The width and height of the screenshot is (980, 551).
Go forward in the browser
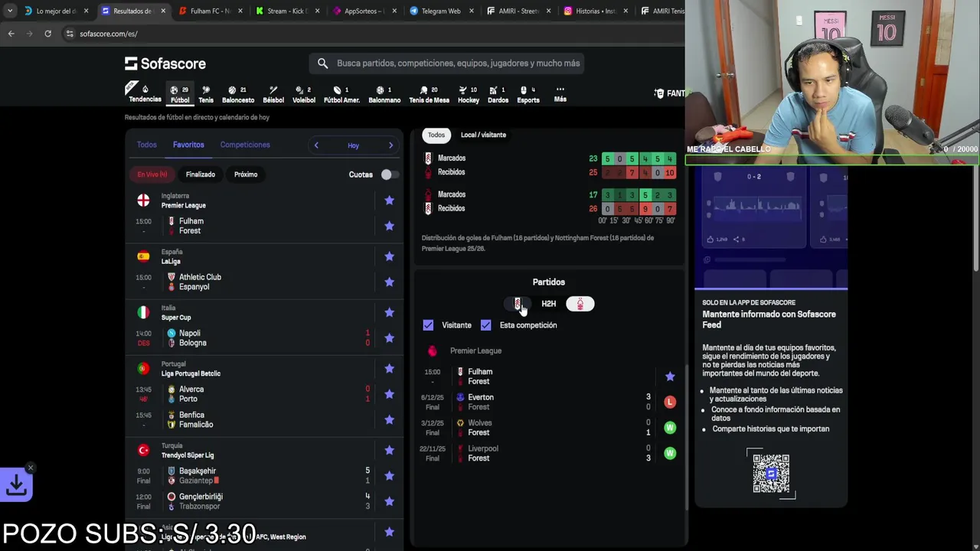pos(29,34)
